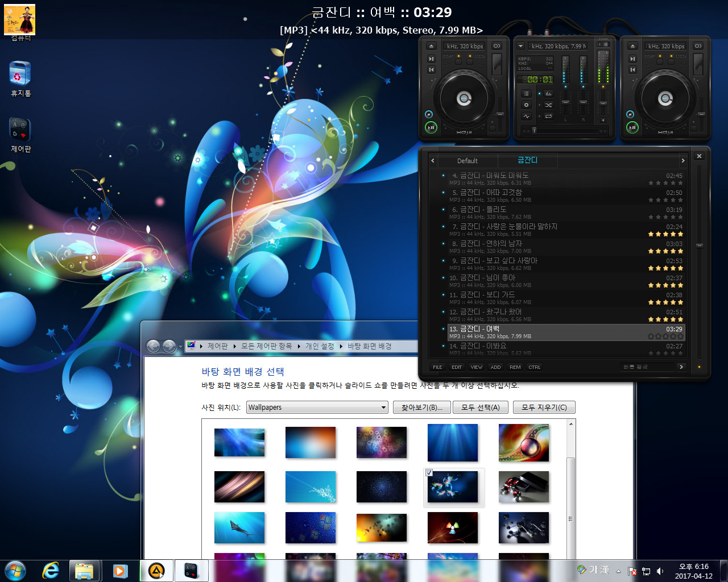Open Internet Explorer from the taskbar
Viewport: 728px width, 582px height.
tap(51, 571)
